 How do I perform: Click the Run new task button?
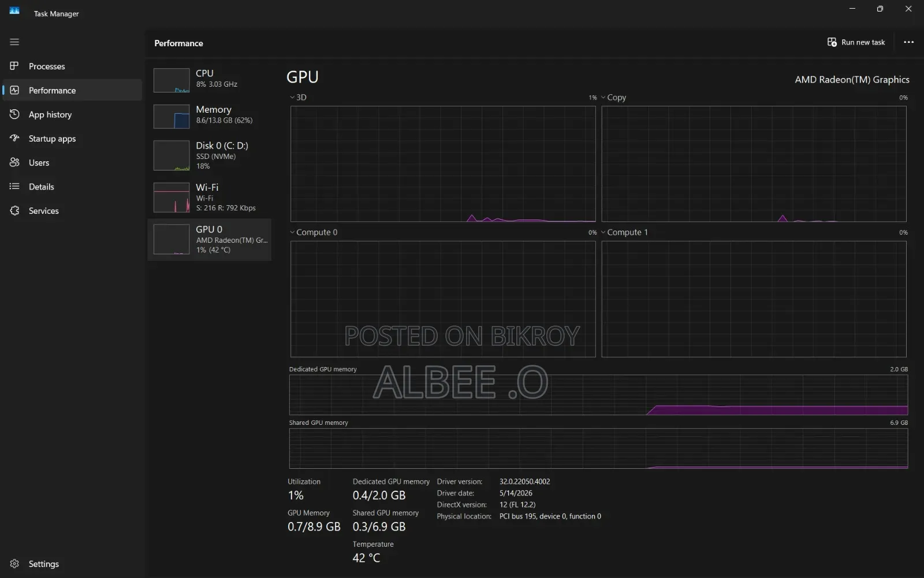coord(856,42)
